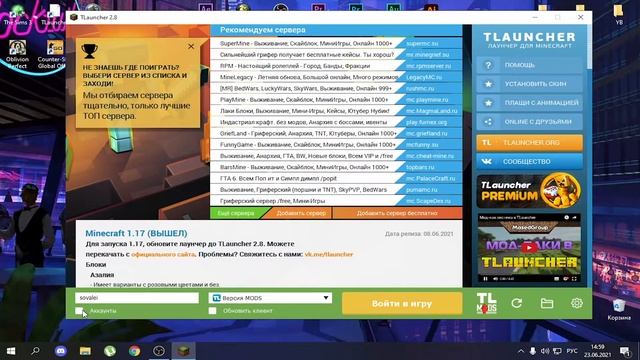Screen dimensions: 640x360
Task: Click the taskbar search magnifier
Action: pos(36,351)
